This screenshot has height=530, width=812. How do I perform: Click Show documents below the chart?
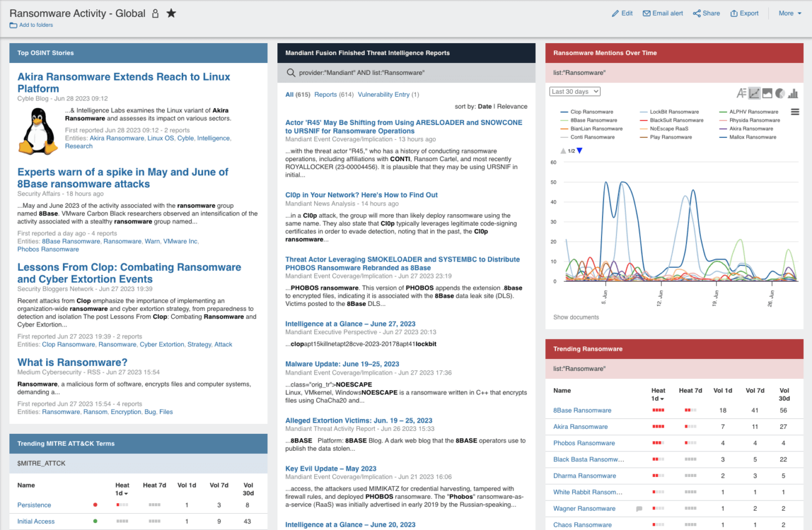[576, 317]
